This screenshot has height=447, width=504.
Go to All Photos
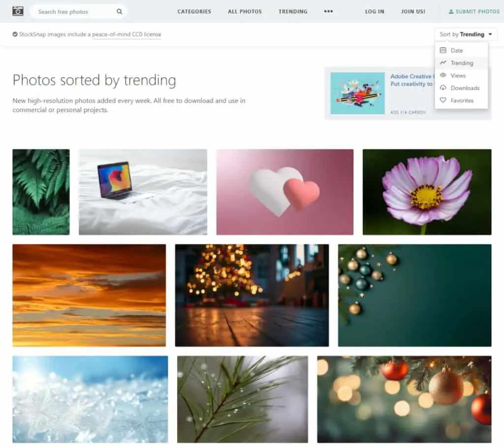(245, 12)
